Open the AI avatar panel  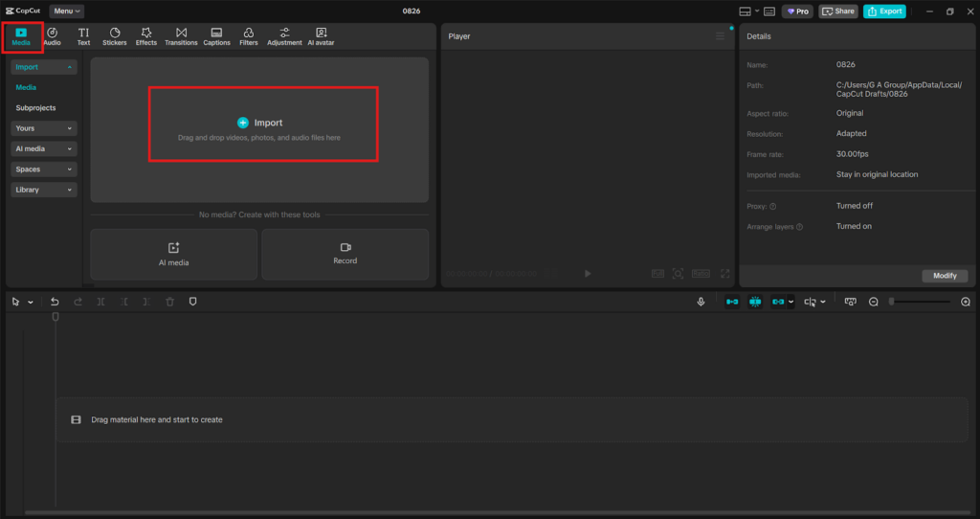click(x=321, y=36)
